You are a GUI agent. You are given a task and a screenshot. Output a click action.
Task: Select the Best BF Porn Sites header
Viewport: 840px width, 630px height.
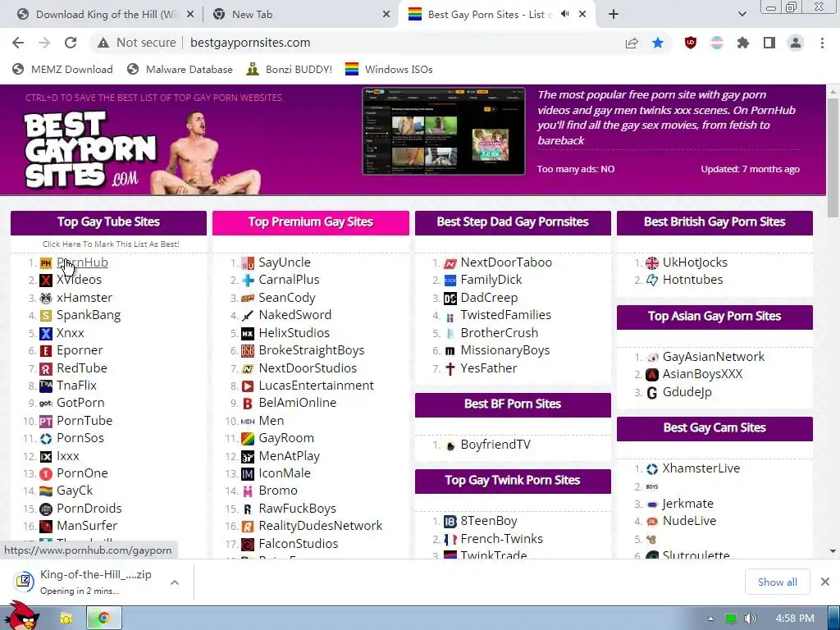tap(513, 404)
